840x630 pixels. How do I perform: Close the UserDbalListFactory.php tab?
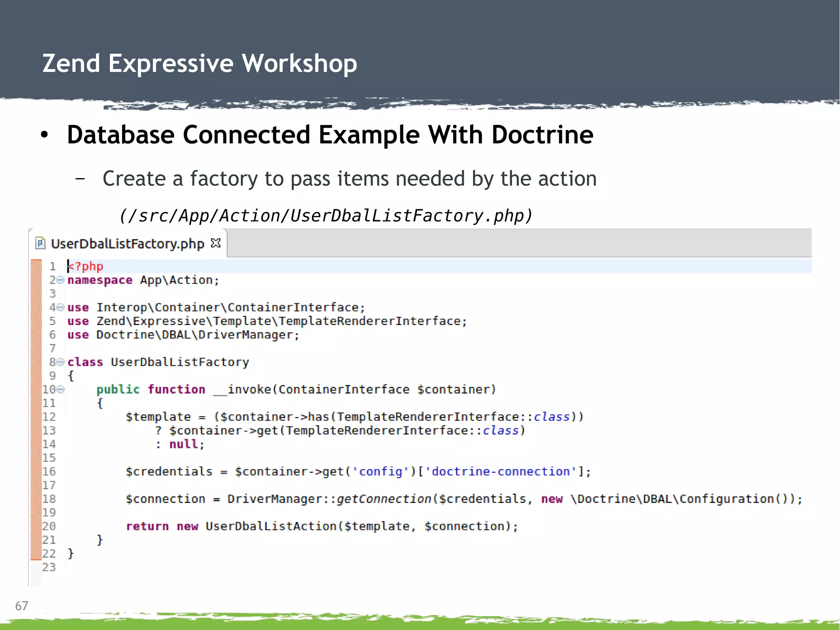[x=216, y=243]
